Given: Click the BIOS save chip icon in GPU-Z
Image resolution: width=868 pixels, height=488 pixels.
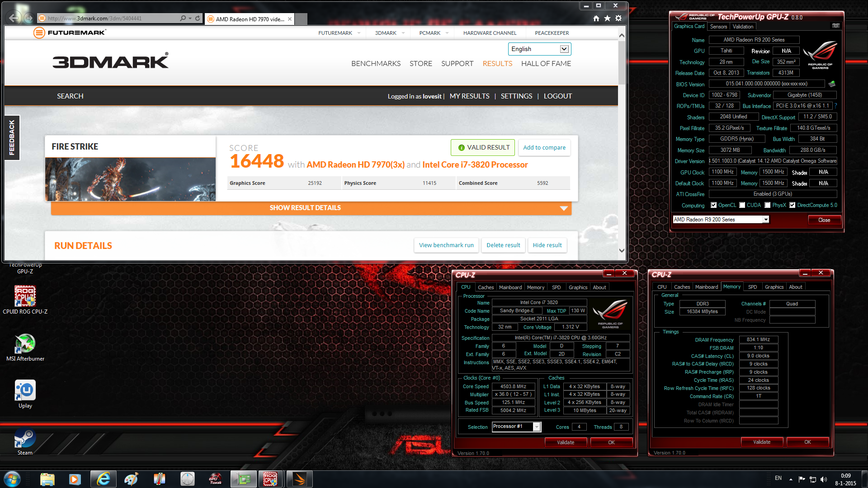Looking at the screenshot, I should [832, 84].
